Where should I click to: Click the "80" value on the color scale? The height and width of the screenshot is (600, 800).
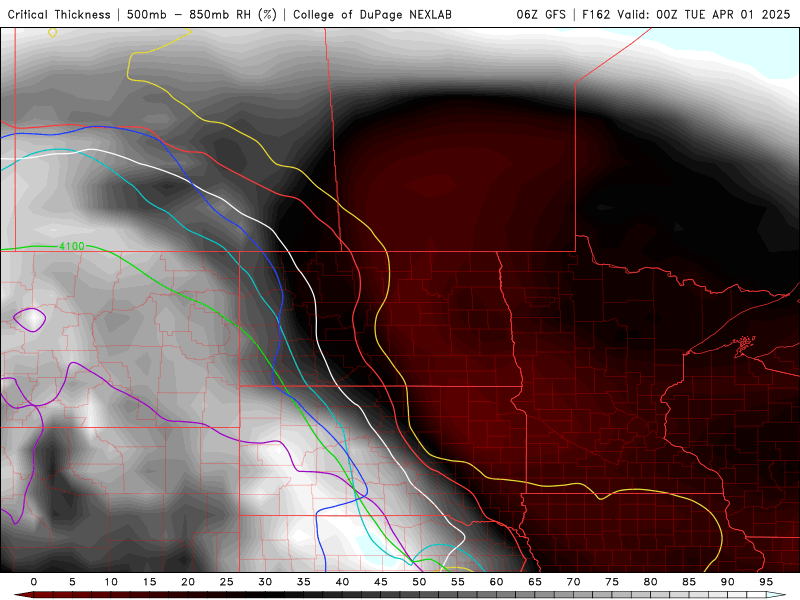tap(650, 582)
